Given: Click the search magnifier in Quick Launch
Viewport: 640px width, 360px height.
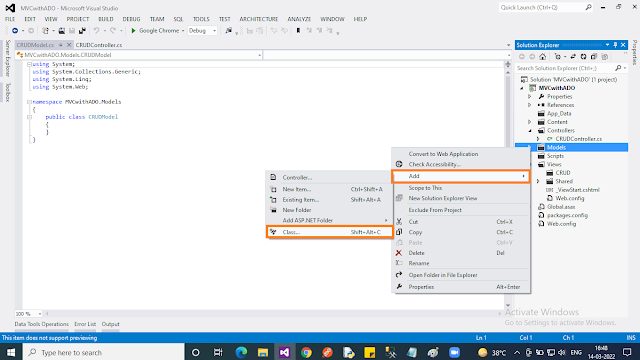Looking at the screenshot, I should (588, 7).
